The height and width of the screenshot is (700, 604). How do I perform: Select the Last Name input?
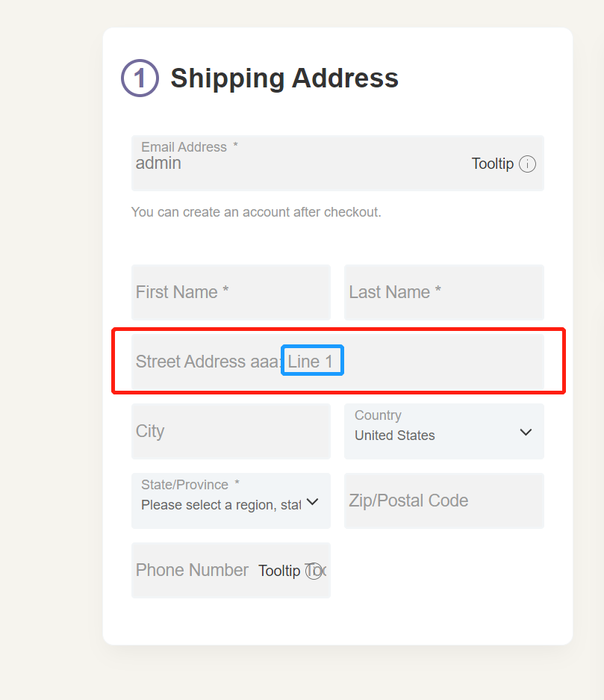443,292
